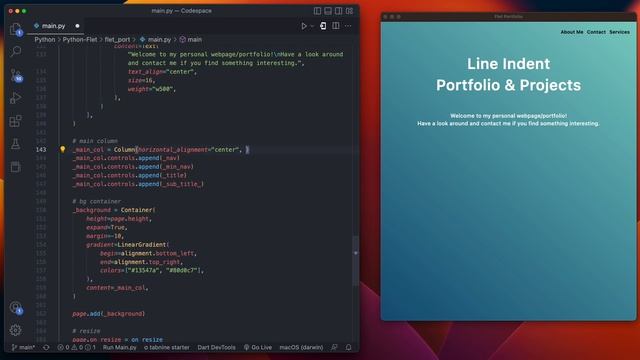The height and width of the screenshot is (360, 640).
Task: Click macOS (darwin) device selector
Action: [x=301, y=347]
